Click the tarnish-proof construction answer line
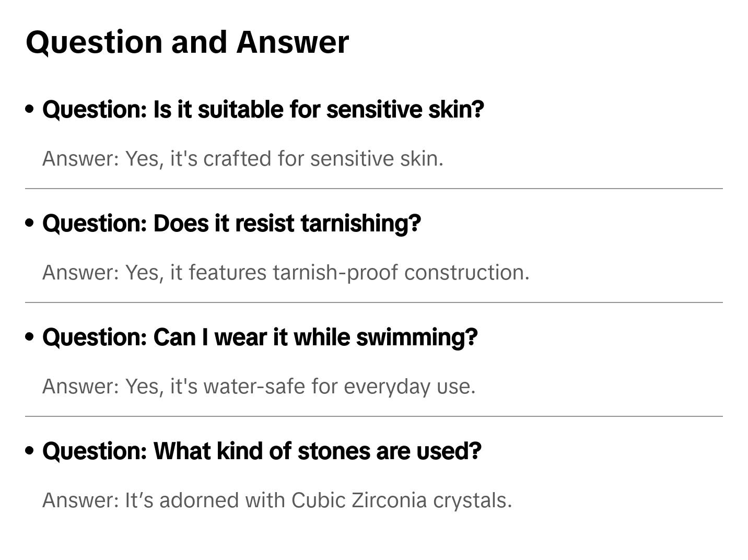This screenshot has height=560, width=748. pyautogui.click(x=286, y=273)
